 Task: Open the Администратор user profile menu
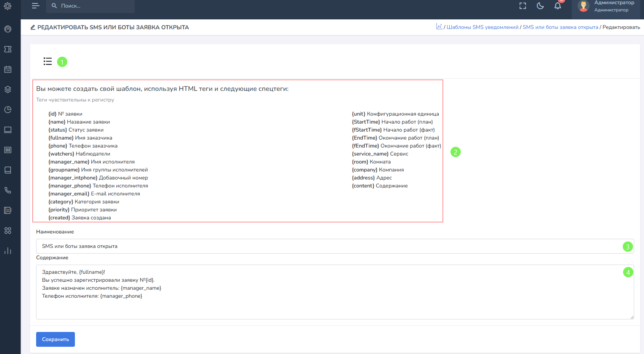click(607, 6)
